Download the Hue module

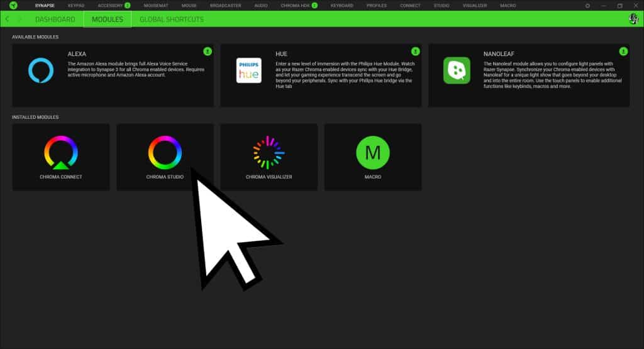[x=415, y=52]
